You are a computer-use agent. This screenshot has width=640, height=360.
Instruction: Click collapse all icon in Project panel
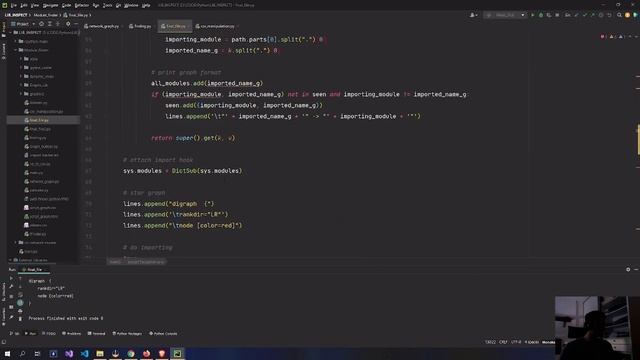[x=58, y=24]
